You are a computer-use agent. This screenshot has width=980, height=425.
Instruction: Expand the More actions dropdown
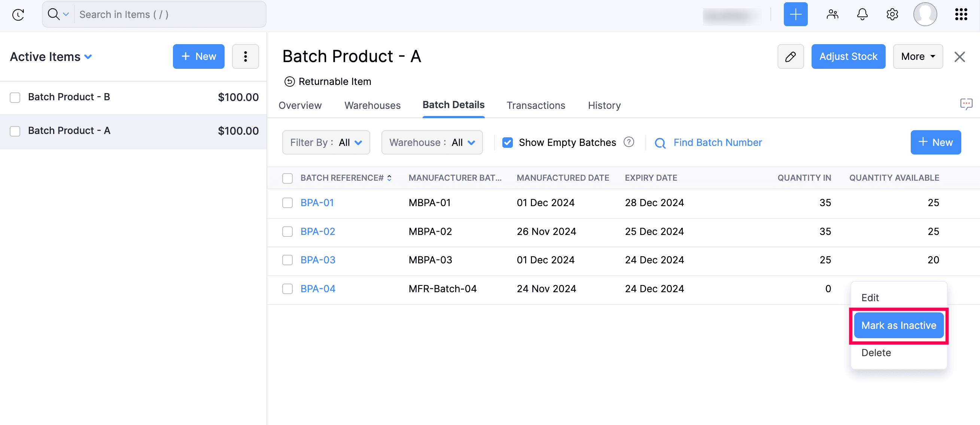917,56
